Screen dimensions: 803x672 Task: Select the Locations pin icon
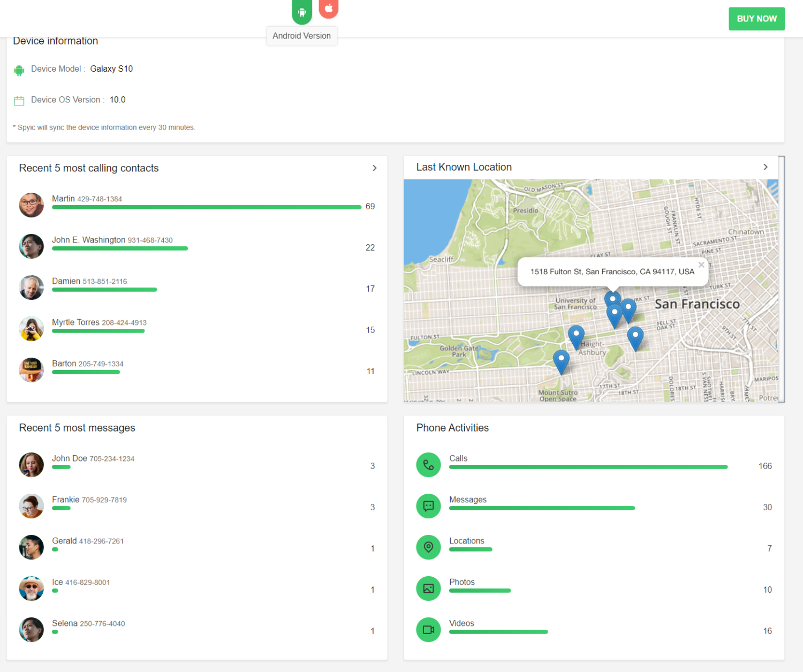pyautogui.click(x=428, y=547)
